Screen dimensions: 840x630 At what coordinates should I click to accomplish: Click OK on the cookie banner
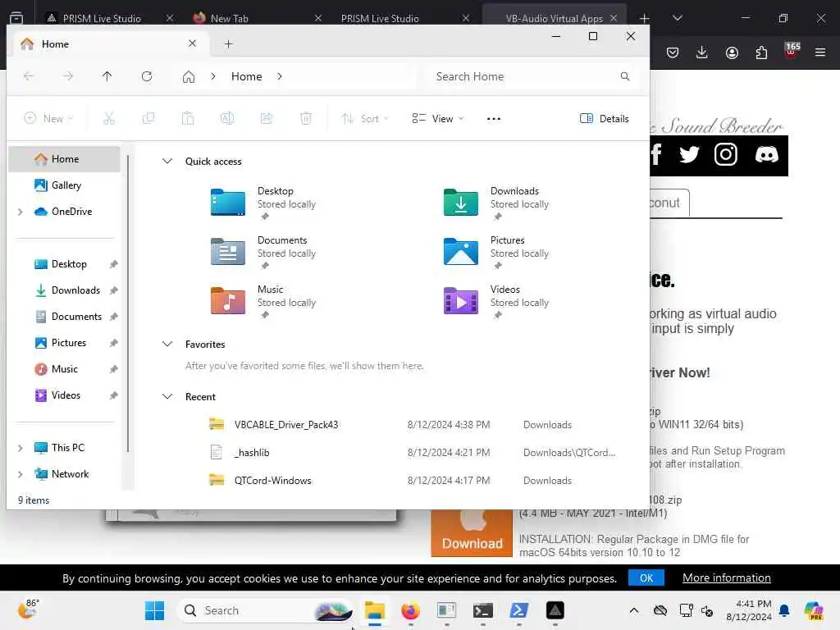(x=646, y=578)
